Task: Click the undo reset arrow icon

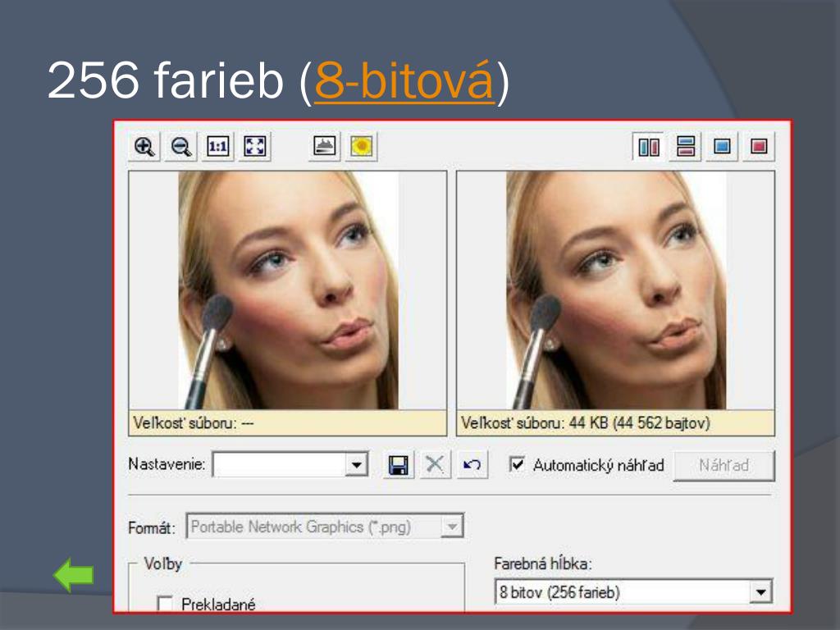Action: (472, 464)
